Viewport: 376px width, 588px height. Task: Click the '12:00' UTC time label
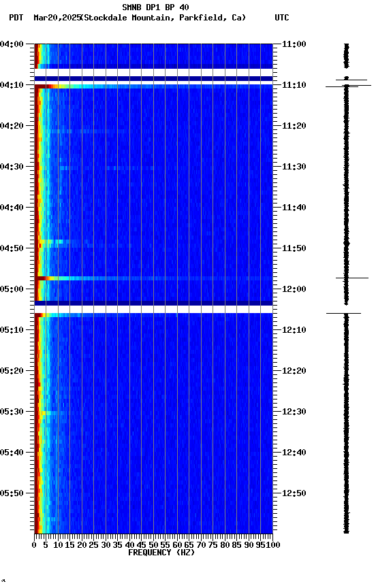coord(294,289)
